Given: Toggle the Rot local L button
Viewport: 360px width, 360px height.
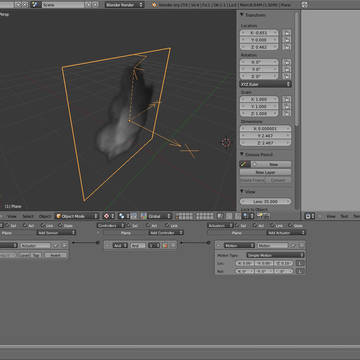Looking at the screenshot, I should click(x=300, y=271).
